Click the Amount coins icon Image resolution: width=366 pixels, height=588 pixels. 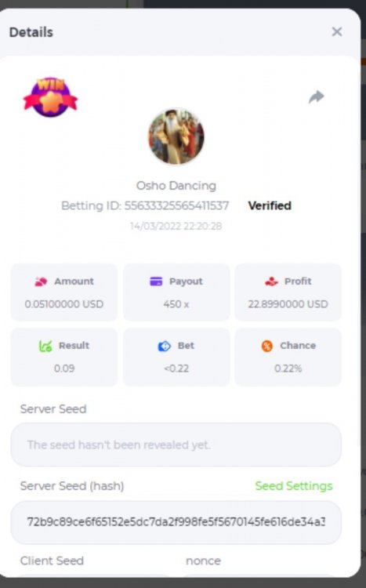tap(41, 281)
